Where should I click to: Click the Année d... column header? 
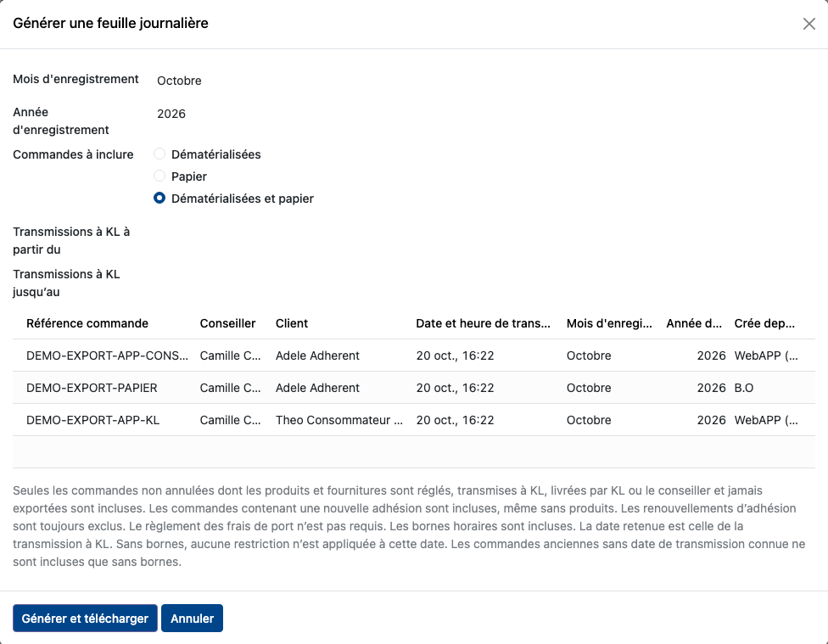694,323
